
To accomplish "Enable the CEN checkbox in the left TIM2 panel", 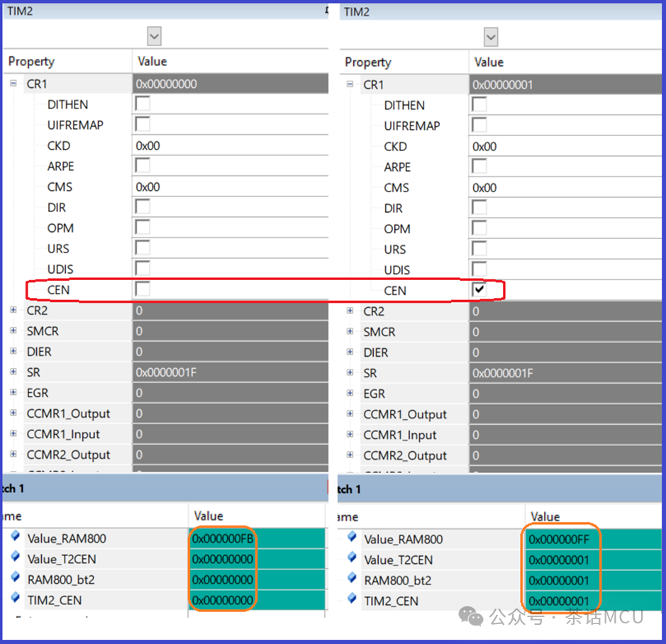I will click(140, 289).
